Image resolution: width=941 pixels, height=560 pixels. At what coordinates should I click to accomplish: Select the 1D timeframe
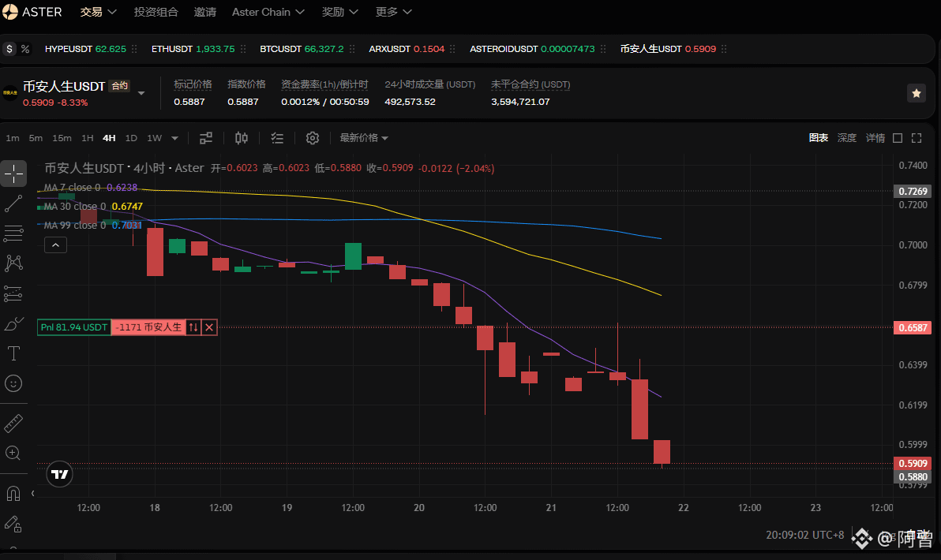[131, 138]
